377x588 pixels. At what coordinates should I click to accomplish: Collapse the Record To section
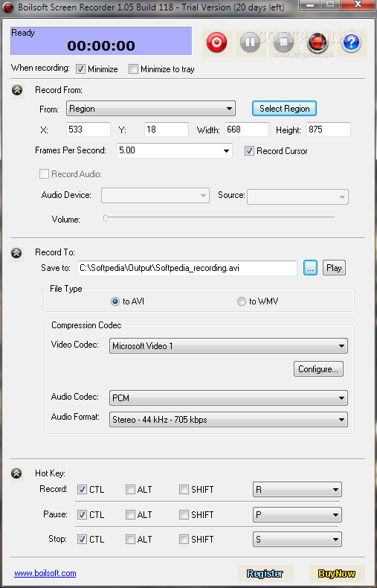point(17,253)
